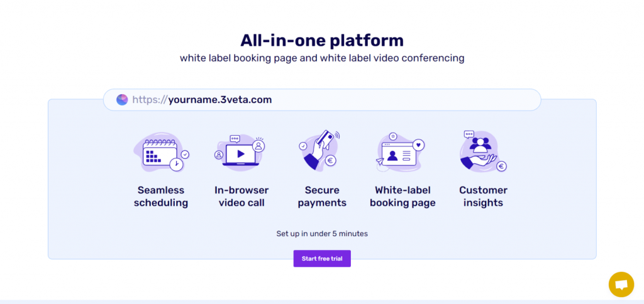Select the Customer insights label
This screenshot has height=304, width=644.
click(483, 197)
